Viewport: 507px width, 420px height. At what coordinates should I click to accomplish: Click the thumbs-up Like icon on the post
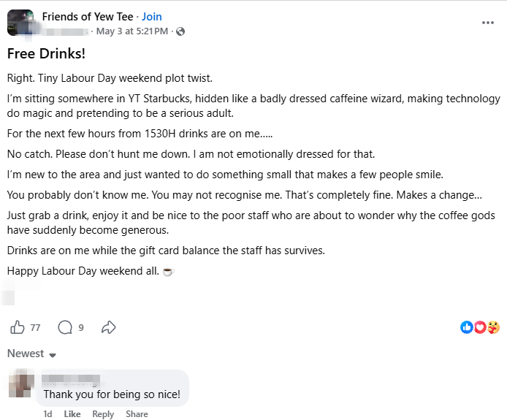click(x=18, y=327)
